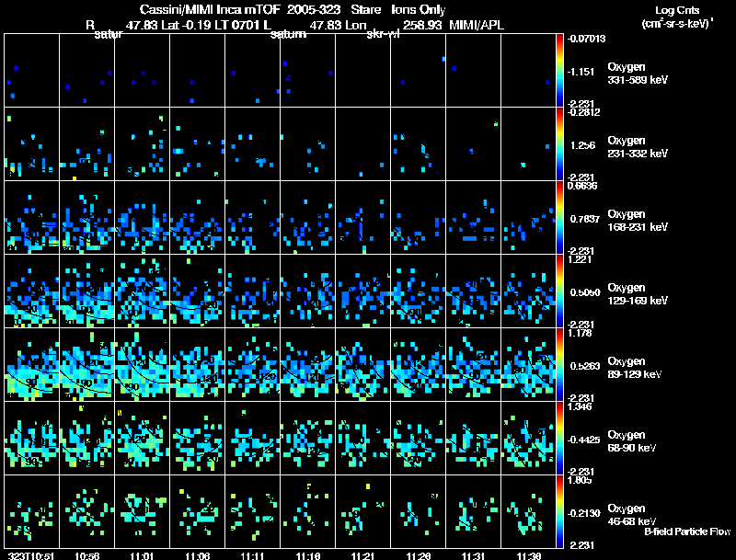Click the B-field Particle Flow label
This screenshot has height=560, width=736.
point(687,531)
